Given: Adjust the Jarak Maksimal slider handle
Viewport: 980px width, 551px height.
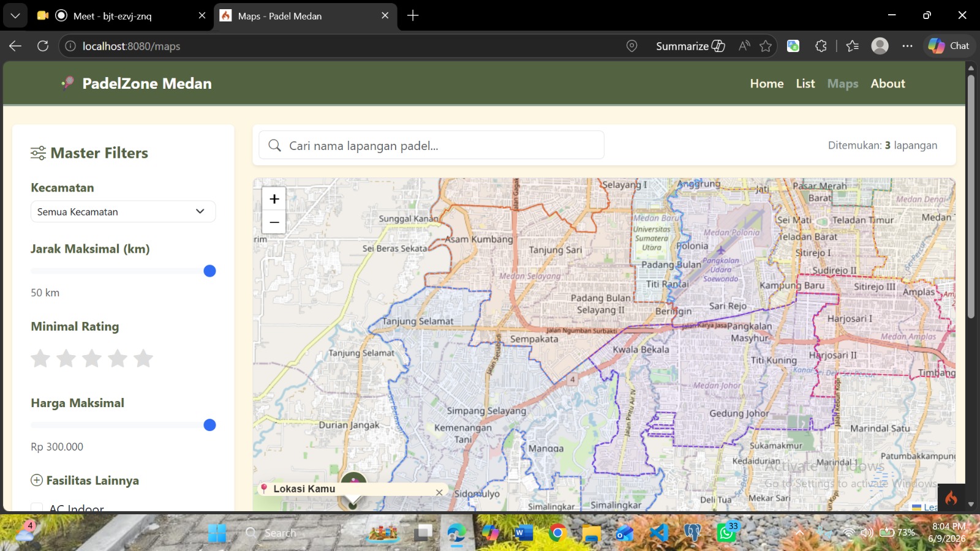Looking at the screenshot, I should 209,271.
